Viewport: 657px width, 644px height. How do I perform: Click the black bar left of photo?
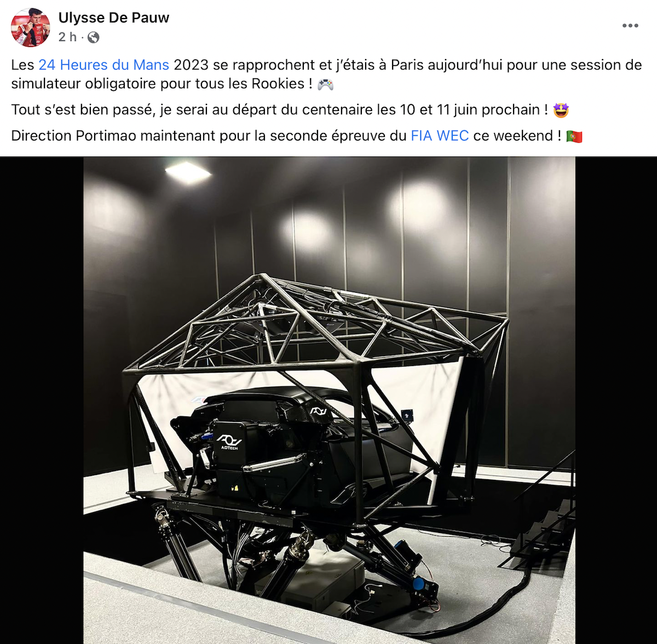point(42,400)
